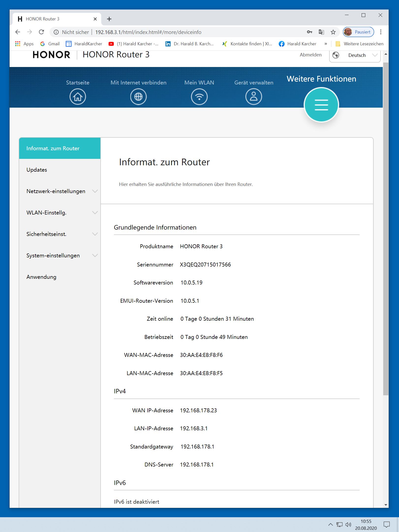Reload the page using refresh icon

tap(41, 32)
